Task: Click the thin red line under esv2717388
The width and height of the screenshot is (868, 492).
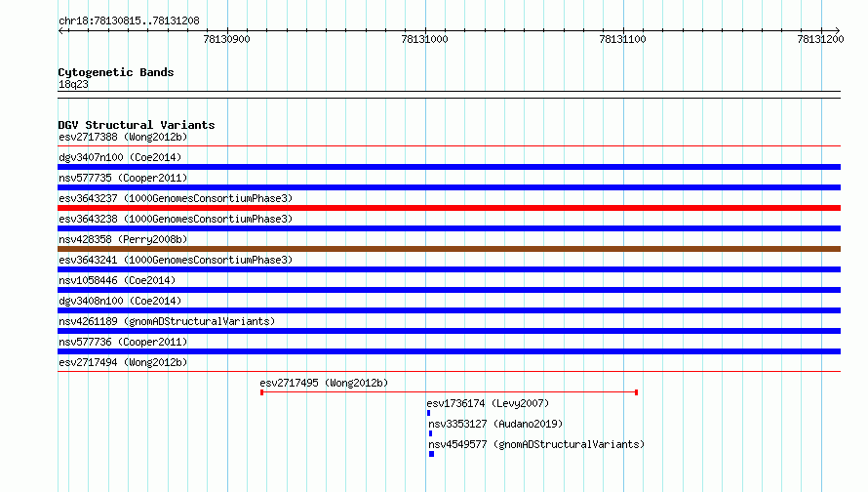Action: 449,146
